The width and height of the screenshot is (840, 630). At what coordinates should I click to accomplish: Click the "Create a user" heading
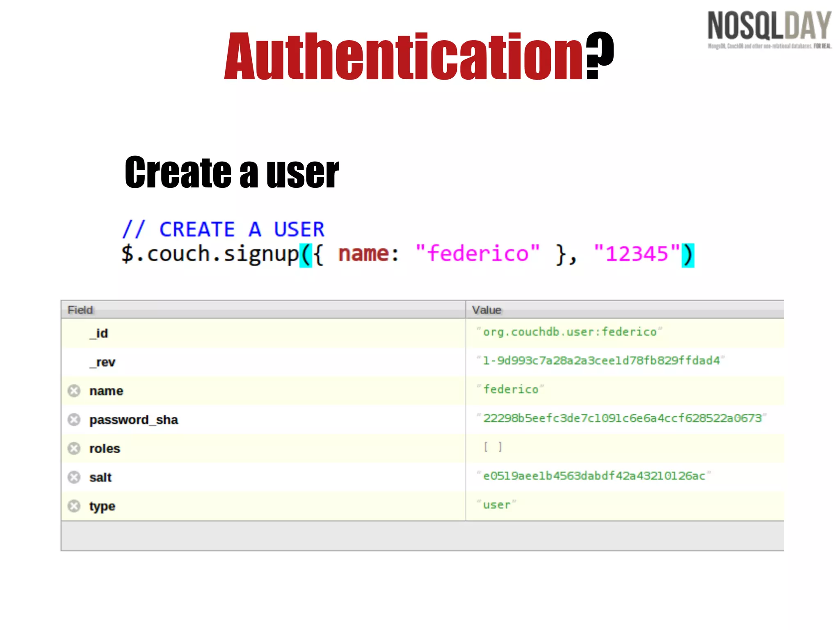(x=232, y=173)
